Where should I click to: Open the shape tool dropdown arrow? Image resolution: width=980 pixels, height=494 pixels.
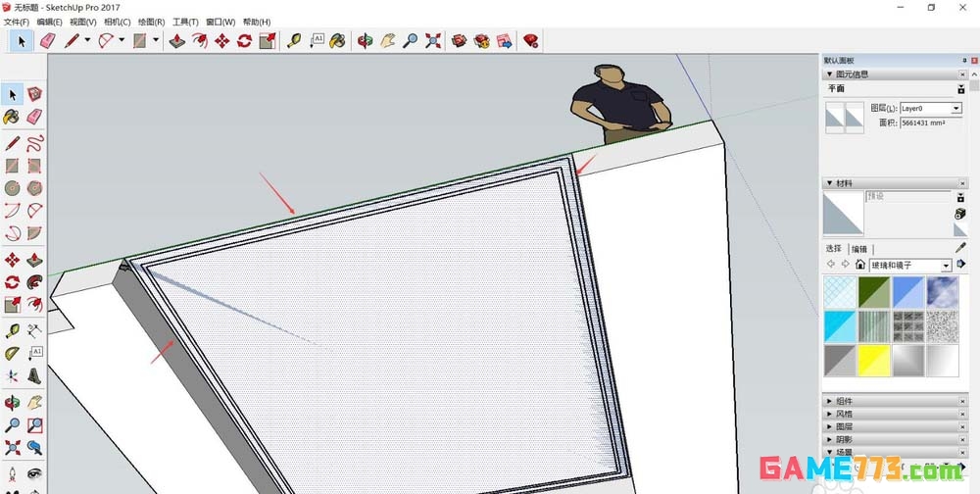[x=155, y=40]
